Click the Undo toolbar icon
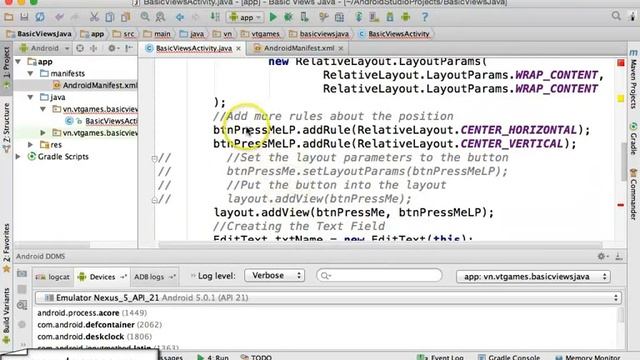 [60, 17]
